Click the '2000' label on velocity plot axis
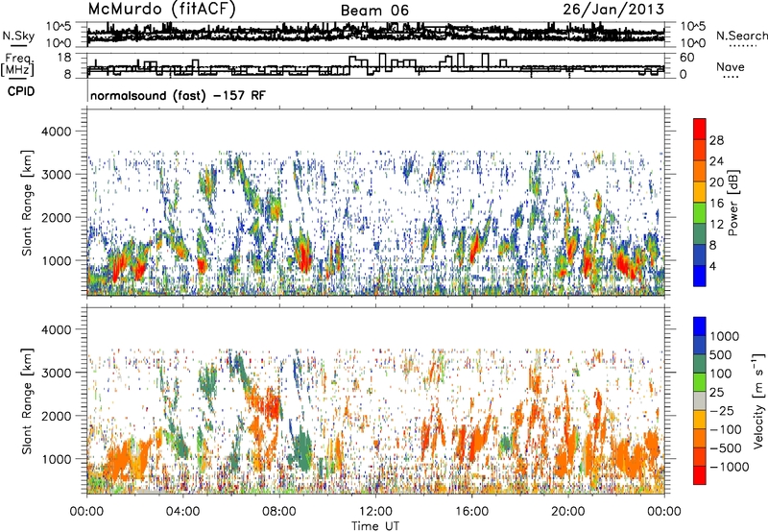 [x=57, y=416]
